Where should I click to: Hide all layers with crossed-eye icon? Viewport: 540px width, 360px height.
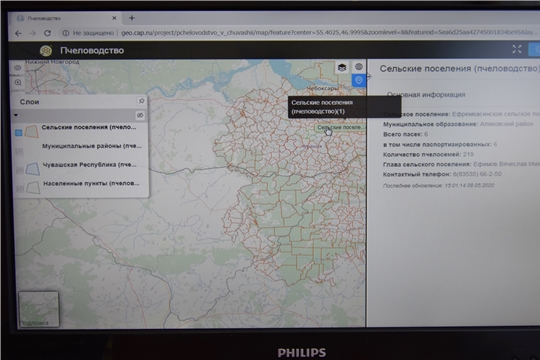(140, 115)
